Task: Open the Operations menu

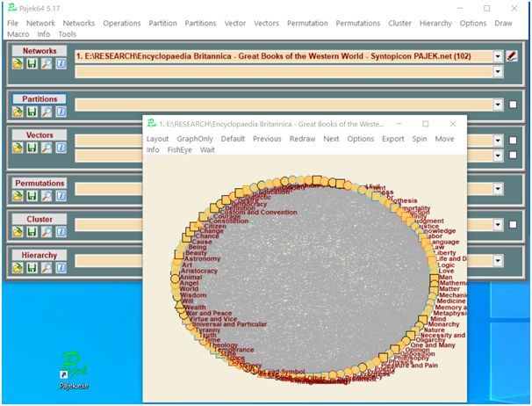Action: point(122,23)
